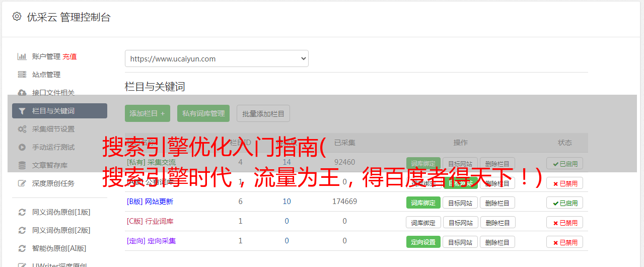Screen dimensions: 644x267
Task: Open the [C版] 行业词库 column link
Action: tap(150, 221)
